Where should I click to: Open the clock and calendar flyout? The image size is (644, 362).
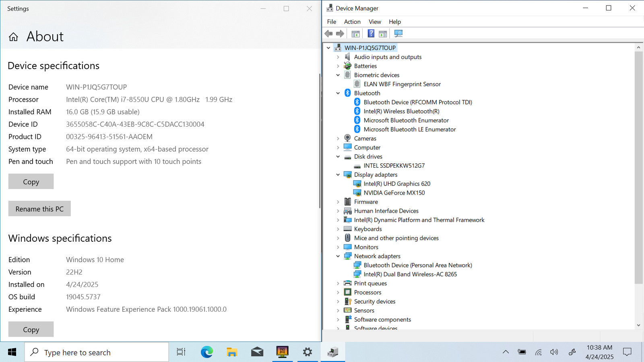tap(599, 352)
